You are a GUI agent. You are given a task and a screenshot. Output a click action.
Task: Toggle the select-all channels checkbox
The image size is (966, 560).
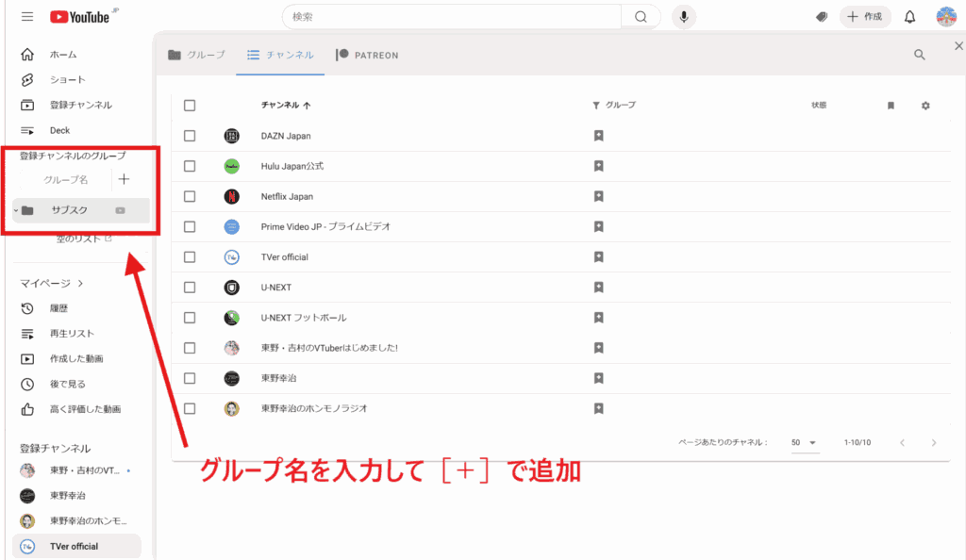coord(190,106)
